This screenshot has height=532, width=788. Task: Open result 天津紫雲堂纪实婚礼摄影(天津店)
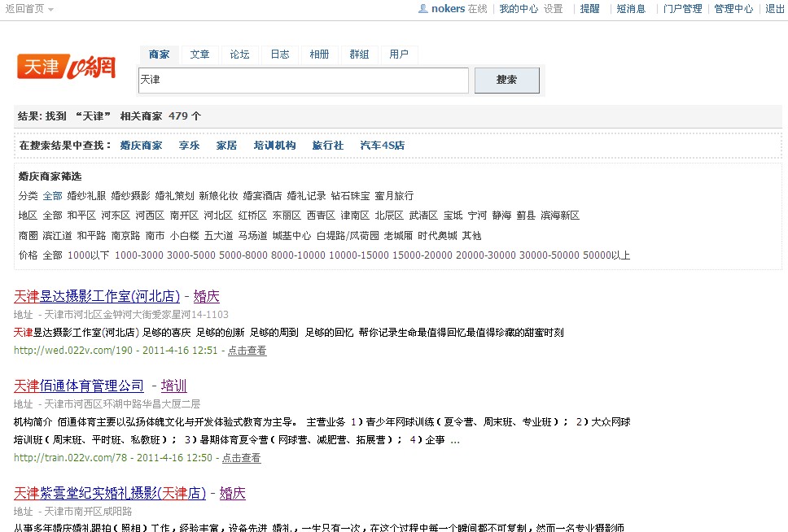point(110,493)
